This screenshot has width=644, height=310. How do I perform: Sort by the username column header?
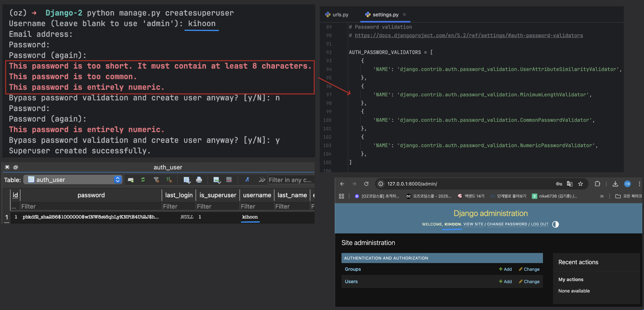click(x=257, y=195)
